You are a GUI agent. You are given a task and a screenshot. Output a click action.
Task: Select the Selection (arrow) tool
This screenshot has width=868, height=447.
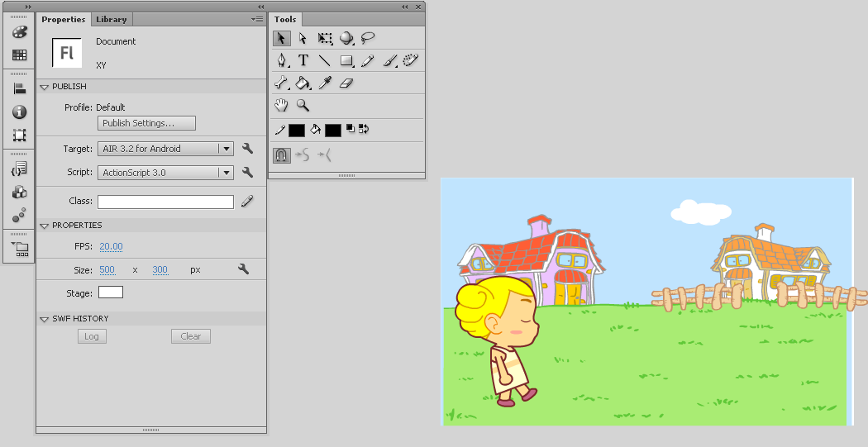[281, 38]
